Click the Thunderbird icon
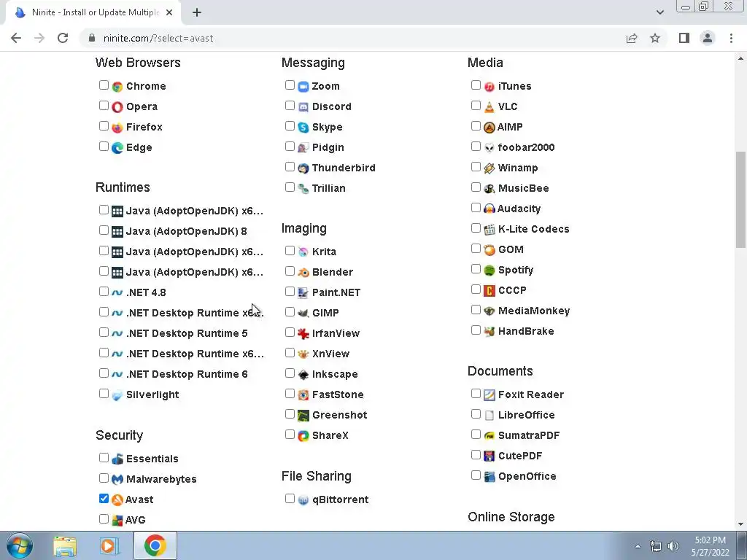The height and width of the screenshot is (560, 747). [303, 168]
